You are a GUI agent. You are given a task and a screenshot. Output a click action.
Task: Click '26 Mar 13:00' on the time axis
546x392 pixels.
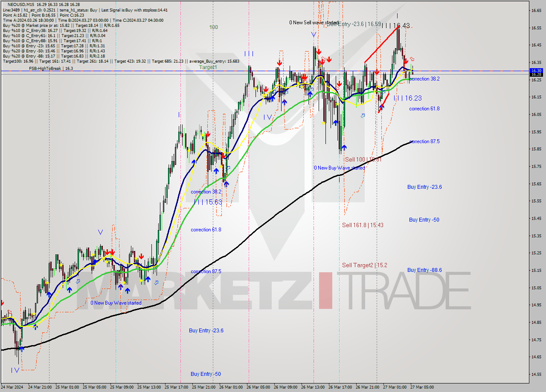pos(313,387)
